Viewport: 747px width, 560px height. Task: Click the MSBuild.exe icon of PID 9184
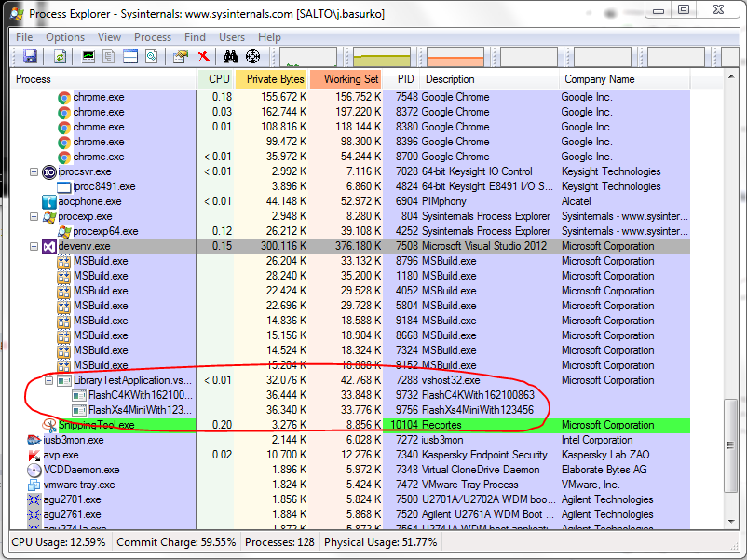[64, 321]
